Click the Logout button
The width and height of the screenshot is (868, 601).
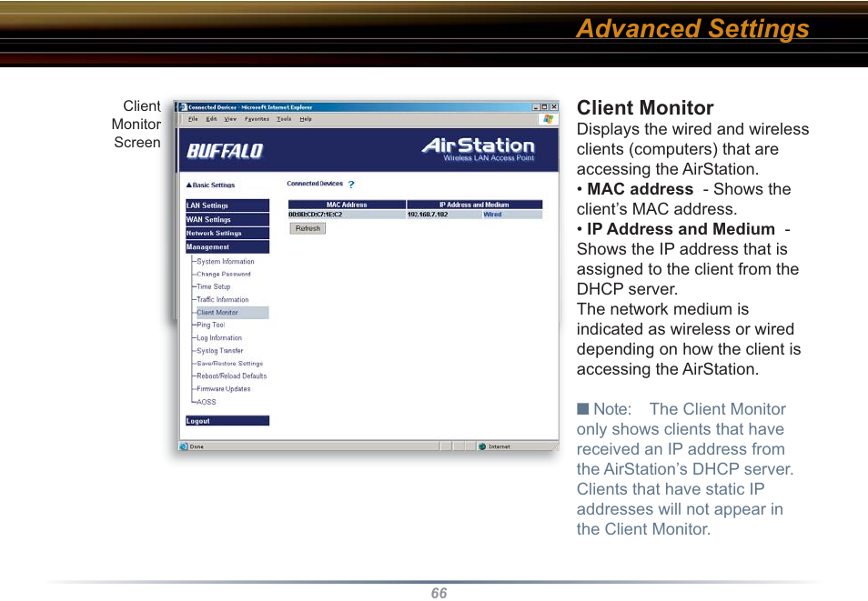pos(227,421)
